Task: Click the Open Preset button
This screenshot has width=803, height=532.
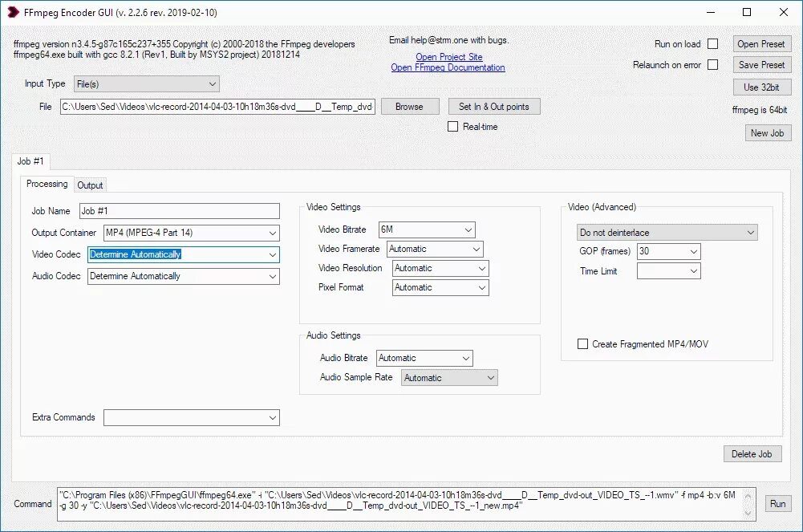Action: (761, 44)
